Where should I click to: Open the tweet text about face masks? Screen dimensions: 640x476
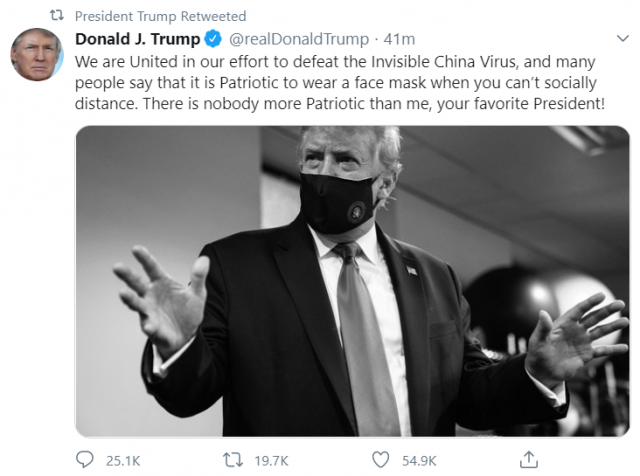tap(340, 83)
